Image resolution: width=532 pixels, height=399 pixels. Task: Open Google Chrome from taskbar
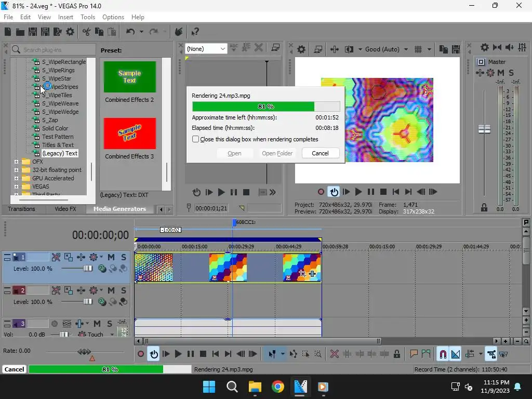click(x=277, y=387)
